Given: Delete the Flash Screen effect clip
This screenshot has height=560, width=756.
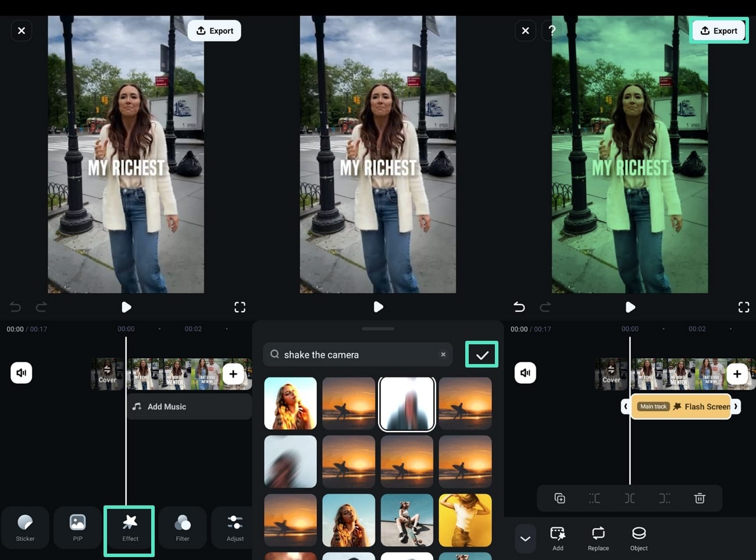Looking at the screenshot, I should 700,498.
